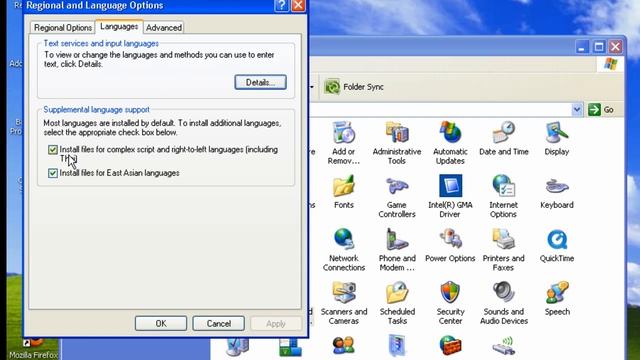Uncheck complex script and right-to-left languages
This screenshot has height=360, width=640.
53,150
